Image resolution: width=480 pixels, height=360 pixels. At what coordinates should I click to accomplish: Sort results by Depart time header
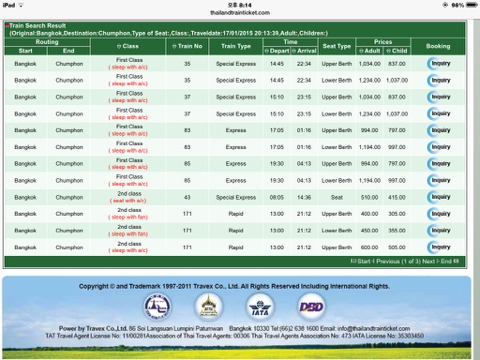[x=277, y=51]
